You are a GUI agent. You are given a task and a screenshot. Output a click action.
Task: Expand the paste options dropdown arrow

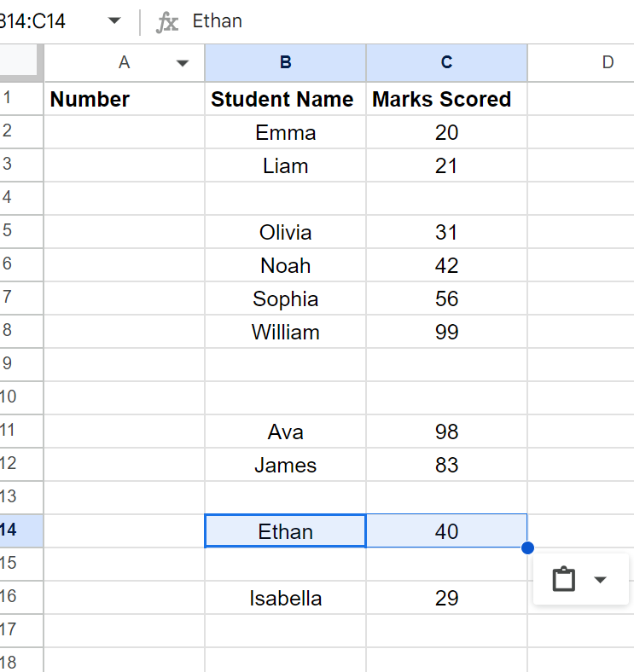pos(600,580)
